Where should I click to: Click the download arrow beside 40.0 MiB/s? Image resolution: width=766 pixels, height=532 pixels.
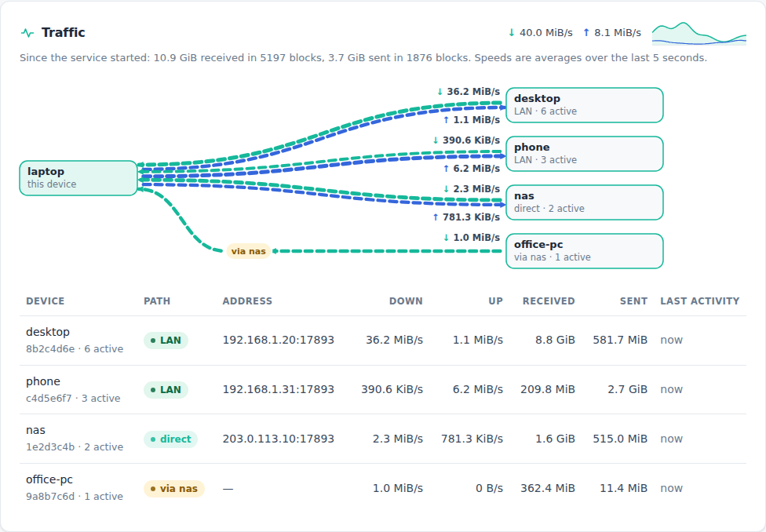[x=512, y=32]
